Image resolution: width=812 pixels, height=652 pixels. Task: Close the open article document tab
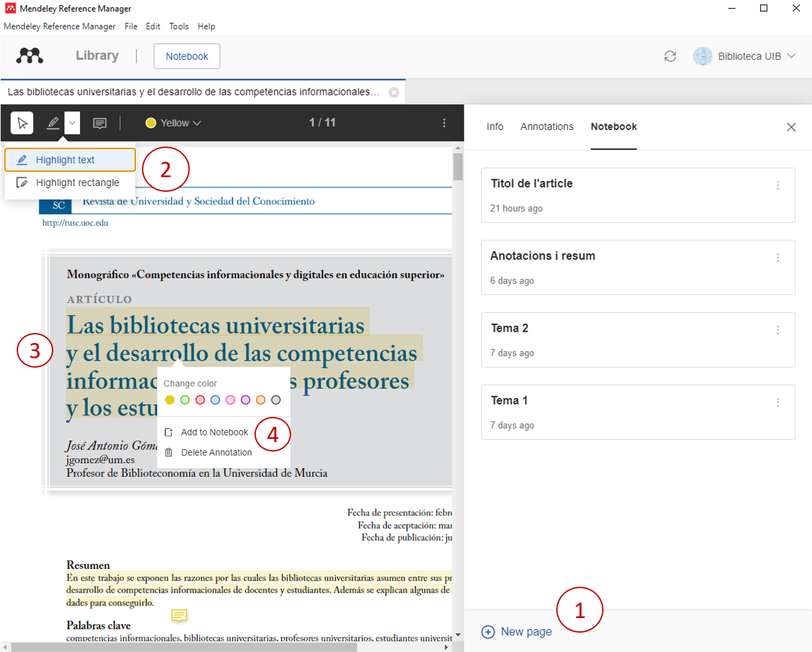click(x=394, y=92)
